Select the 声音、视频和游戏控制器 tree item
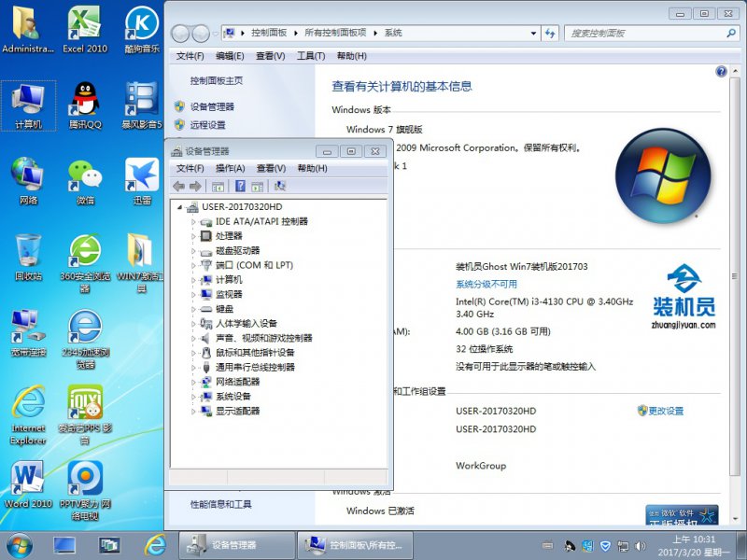This screenshot has width=747, height=560. (264, 338)
